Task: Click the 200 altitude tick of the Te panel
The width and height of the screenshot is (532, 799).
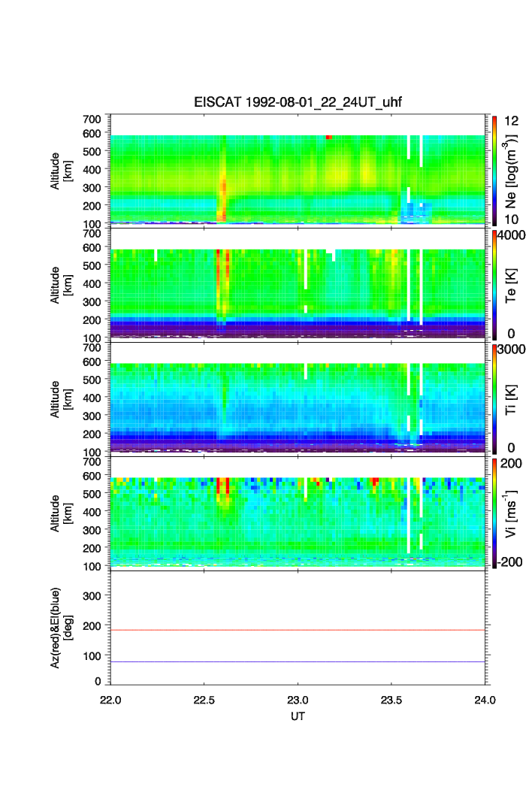Action: (x=92, y=320)
